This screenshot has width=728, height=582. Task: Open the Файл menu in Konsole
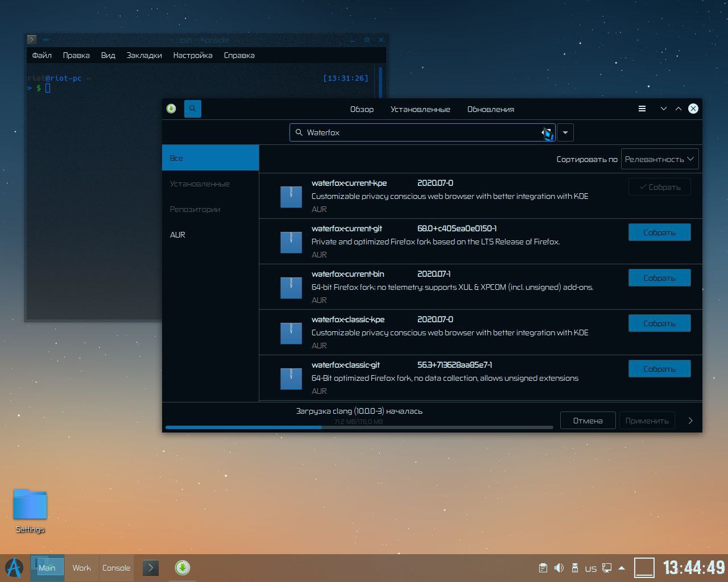(x=42, y=55)
